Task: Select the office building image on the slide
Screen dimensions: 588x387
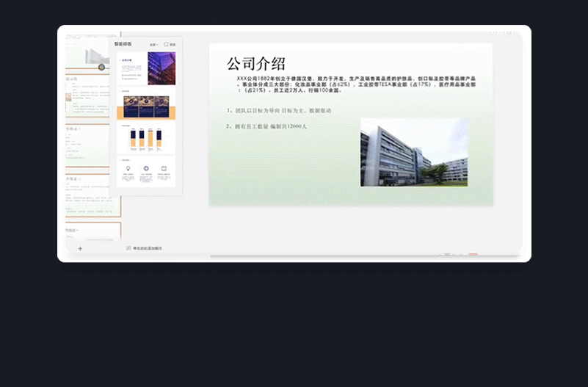Action: 414,152
